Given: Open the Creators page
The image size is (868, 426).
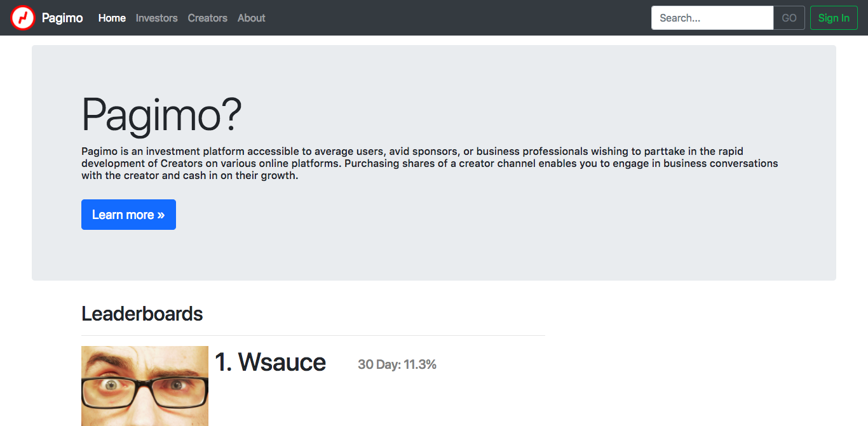Looking at the screenshot, I should [x=207, y=18].
